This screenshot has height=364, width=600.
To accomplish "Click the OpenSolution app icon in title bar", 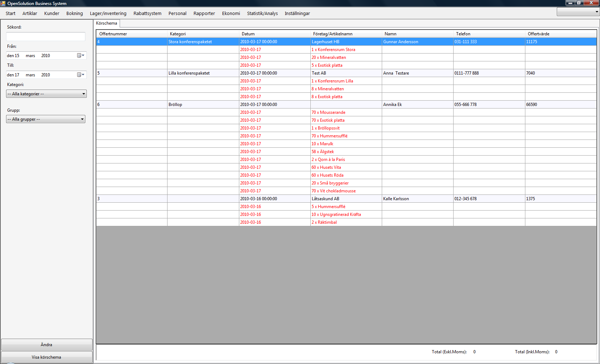I will (3, 3).
